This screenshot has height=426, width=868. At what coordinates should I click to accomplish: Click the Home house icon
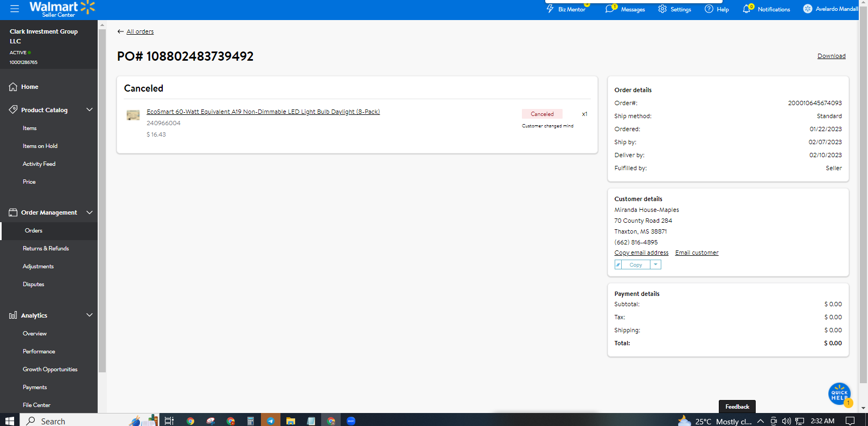[13, 87]
